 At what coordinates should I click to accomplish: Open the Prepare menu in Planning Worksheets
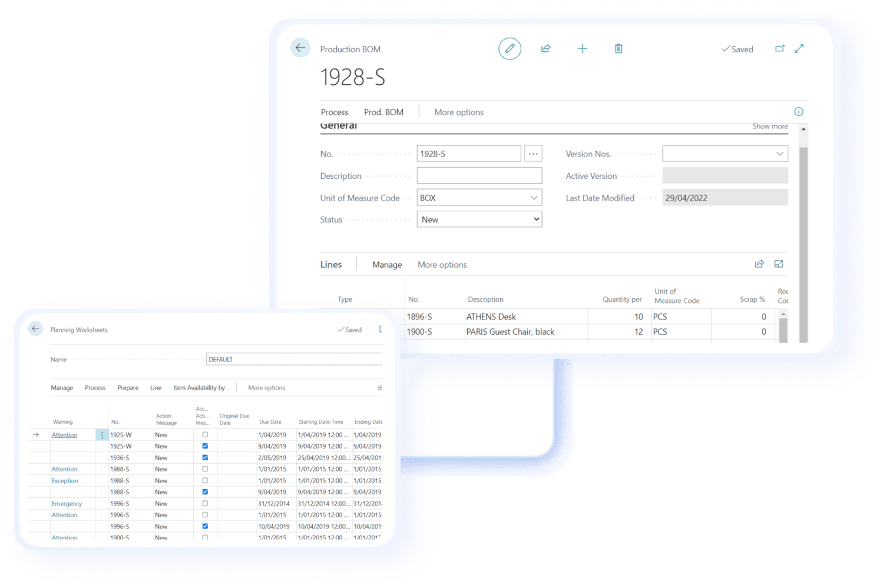click(x=128, y=388)
